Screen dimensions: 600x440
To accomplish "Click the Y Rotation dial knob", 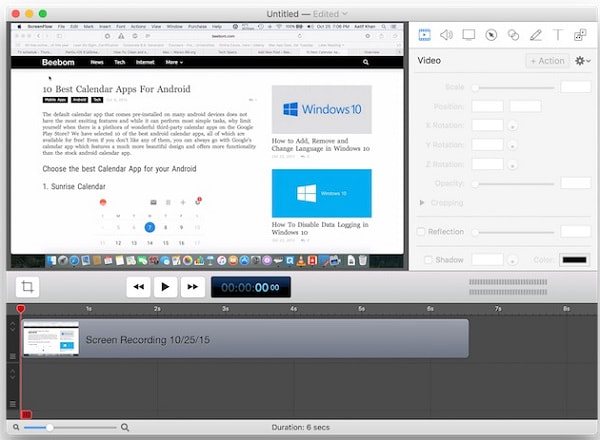I will [512, 145].
